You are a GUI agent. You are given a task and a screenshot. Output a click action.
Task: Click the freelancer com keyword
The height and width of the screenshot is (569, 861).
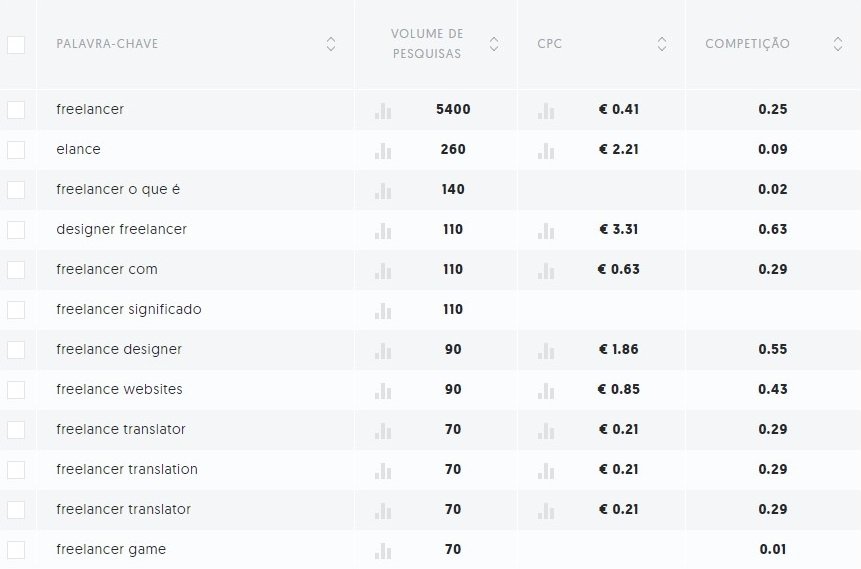click(x=106, y=269)
